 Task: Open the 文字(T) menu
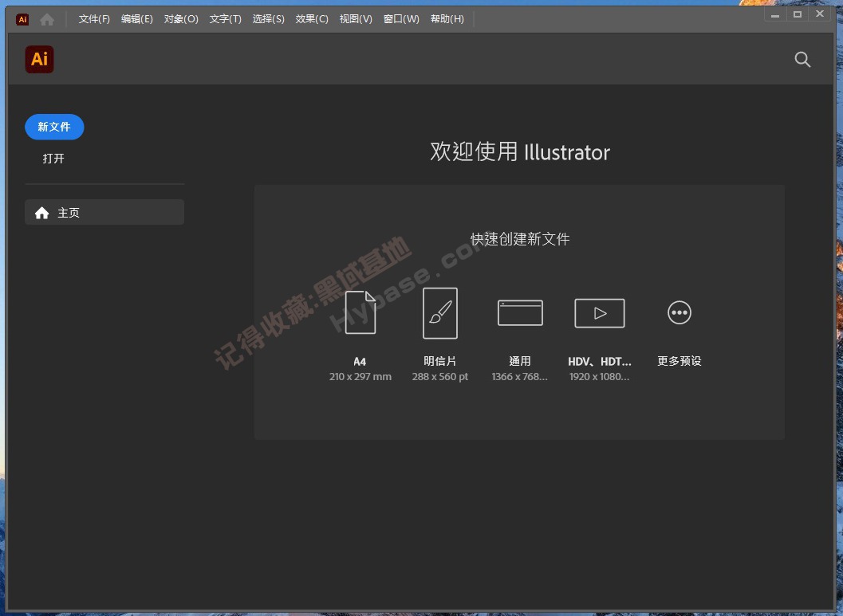coord(225,19)
